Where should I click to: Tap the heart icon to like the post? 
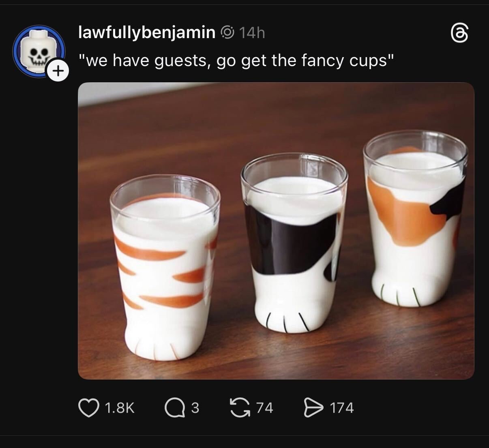pos(89,407)
